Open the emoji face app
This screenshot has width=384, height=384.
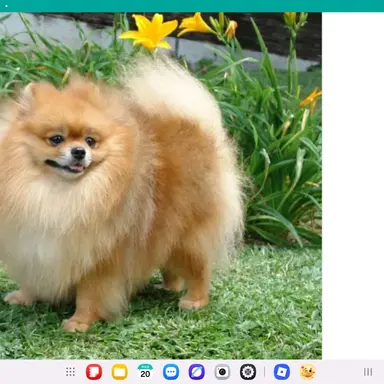(x=307, y=372)
